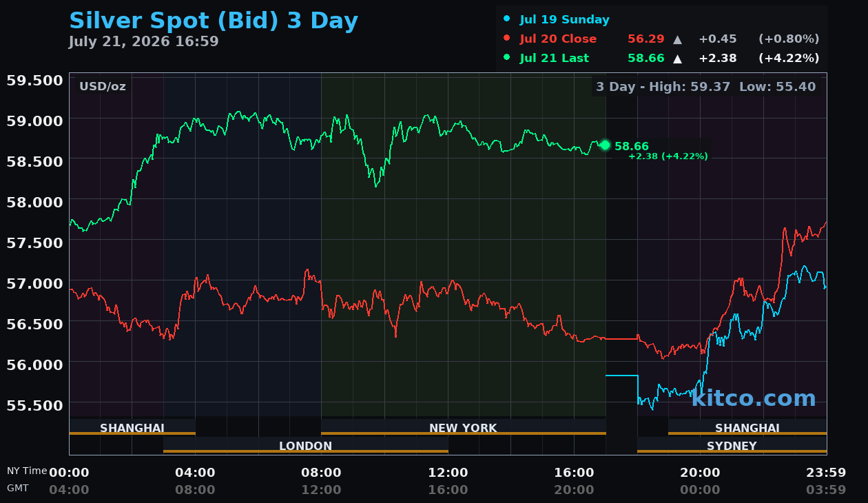This screenshot has height=503, width=868.
Task: Click the 59.000 price axis label
Action: pos(34,121)
